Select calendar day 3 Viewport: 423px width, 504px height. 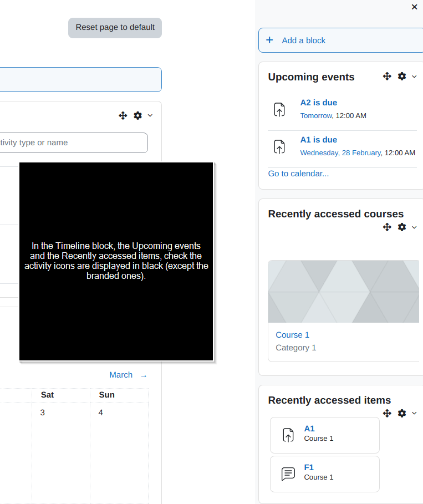pos(43,413)
